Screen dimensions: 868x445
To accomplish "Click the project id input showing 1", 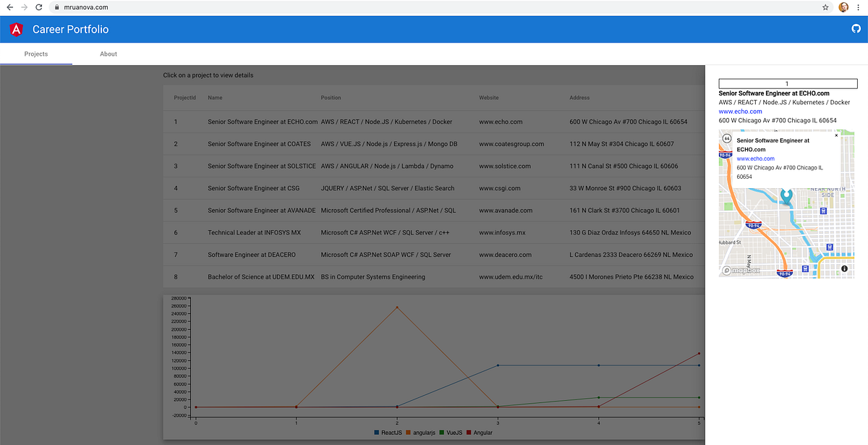I will pyautogui.click(x=787, y=83).
